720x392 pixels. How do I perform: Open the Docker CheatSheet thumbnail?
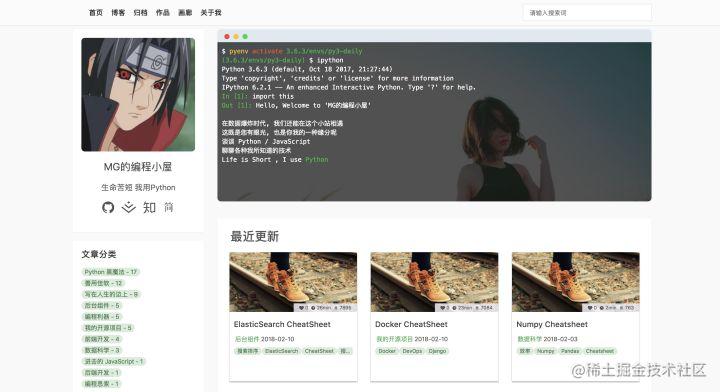pos(434,282)
